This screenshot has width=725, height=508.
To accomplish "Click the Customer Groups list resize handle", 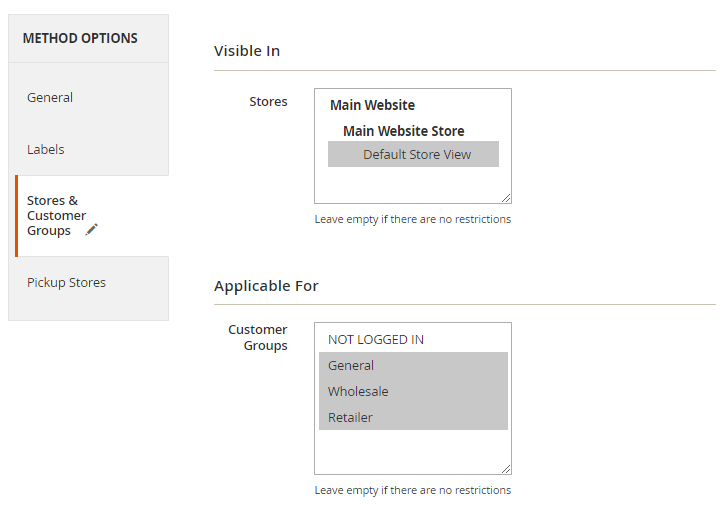I will 506,468.
